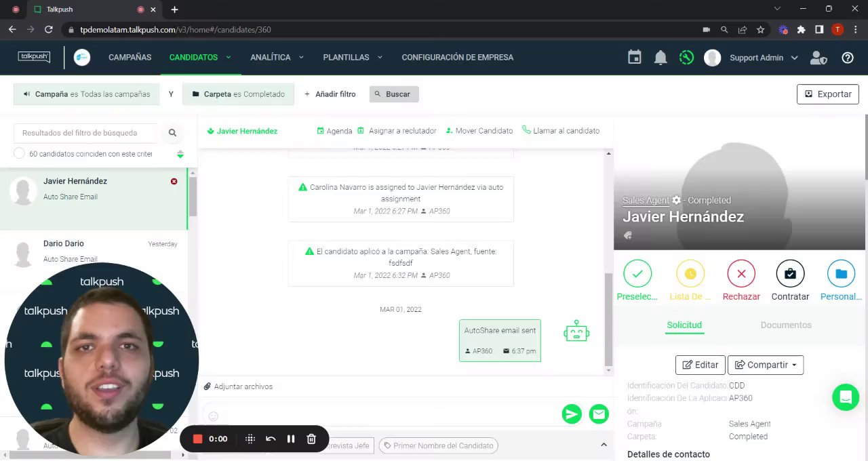The height and width of the screenshot is (461, 868).
Task: Click the Contratar briefcase circle
Action: (x=790, y=274)
